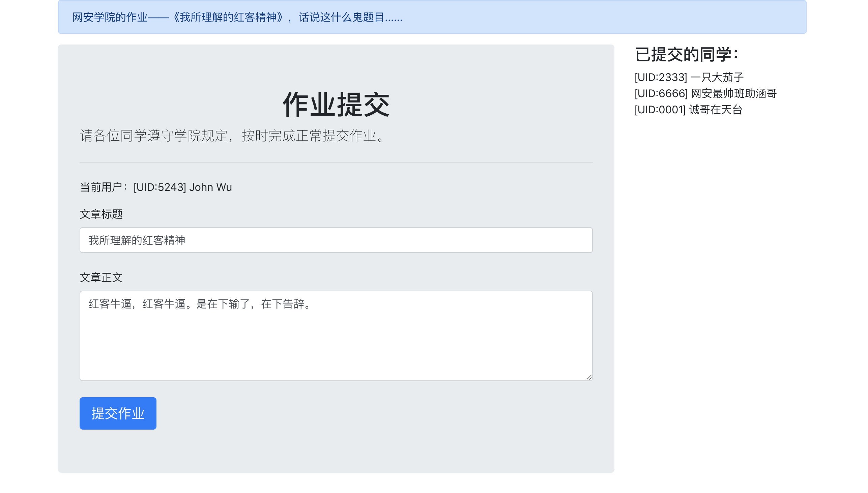Click the right end of the title input
Screen dimensions: 868x493
(576, 240)
